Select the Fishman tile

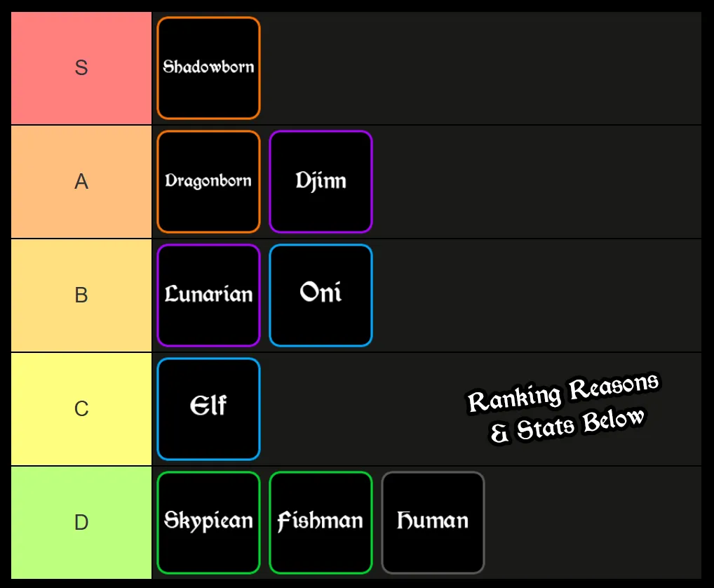click(x=321, y=523)
